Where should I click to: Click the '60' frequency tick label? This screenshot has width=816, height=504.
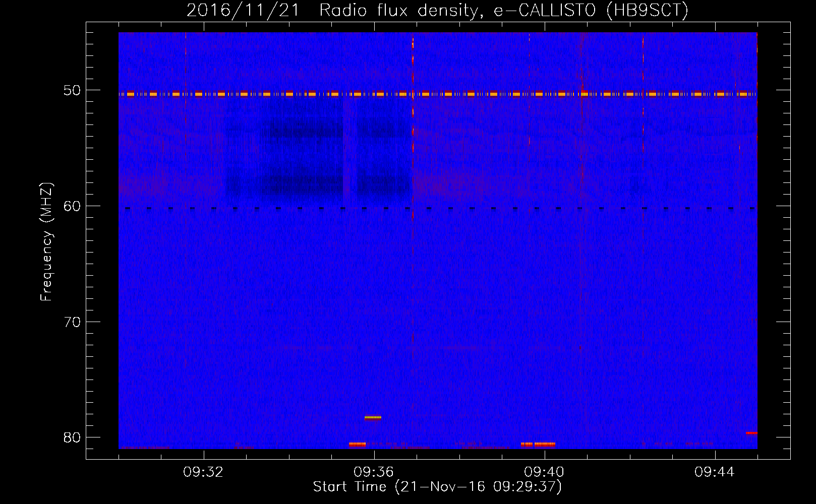(x=72, y=206)
